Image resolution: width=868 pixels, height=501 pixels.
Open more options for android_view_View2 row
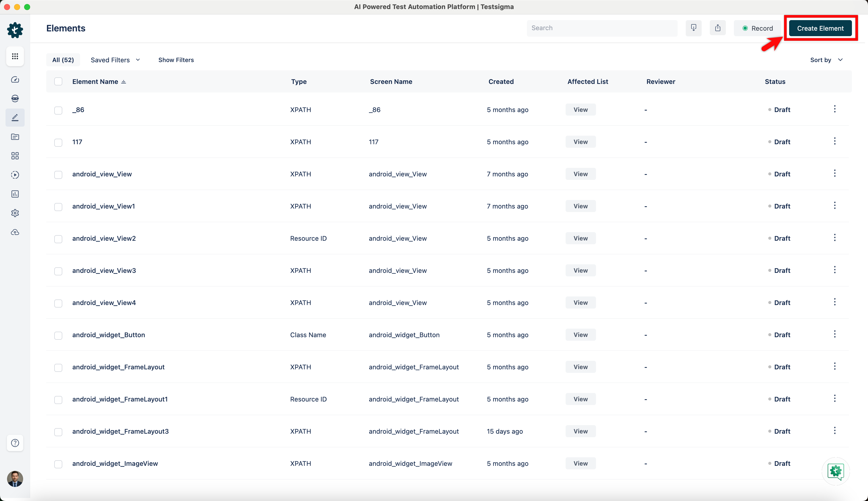(835, 238)
